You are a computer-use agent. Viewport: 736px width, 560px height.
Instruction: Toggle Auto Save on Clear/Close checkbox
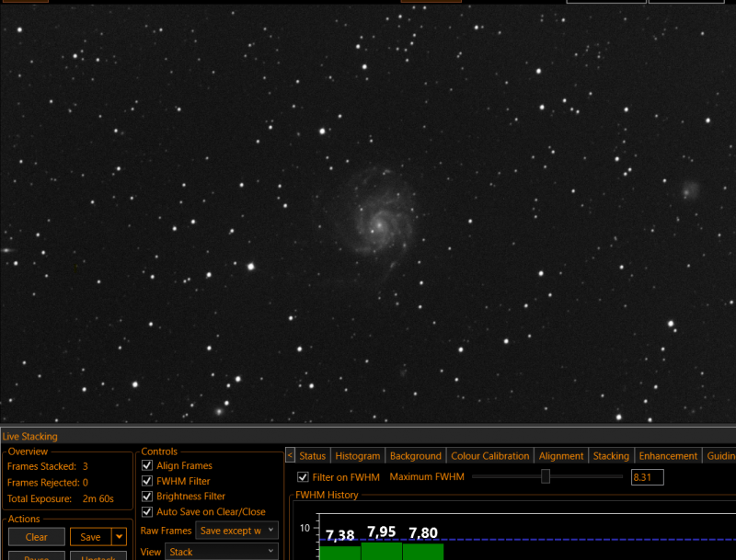(x=147, y=511)
